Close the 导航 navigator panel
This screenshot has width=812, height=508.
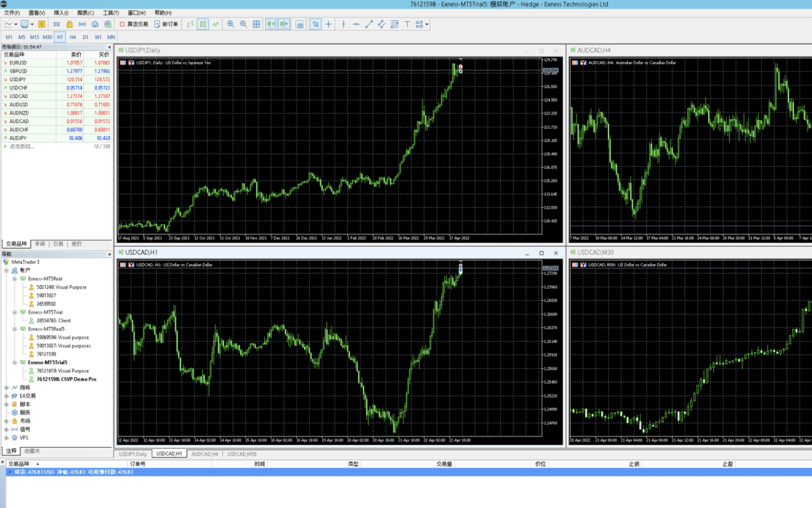(110, 254)
